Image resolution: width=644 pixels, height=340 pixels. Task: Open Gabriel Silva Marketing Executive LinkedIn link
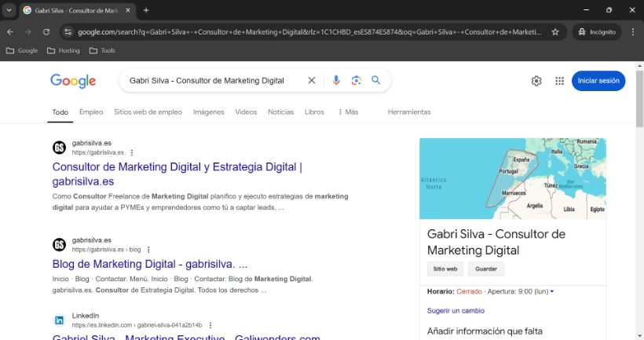click(x=186, y=337)
